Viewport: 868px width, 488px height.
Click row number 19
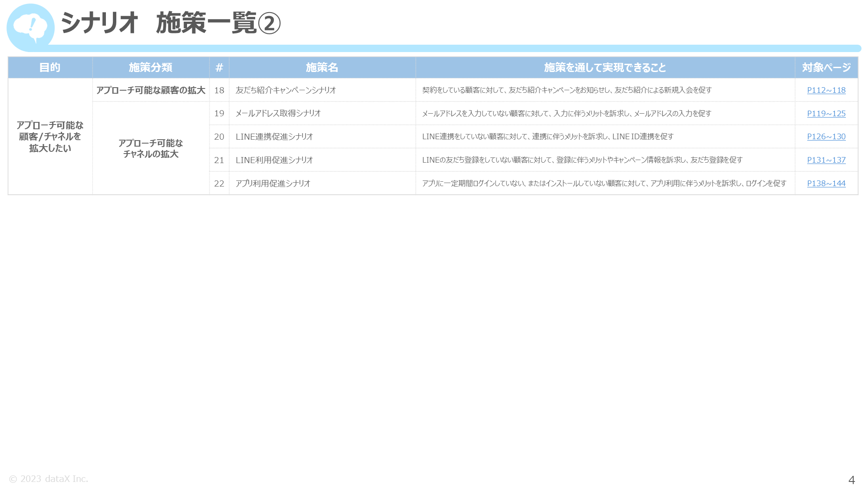pos(219,114)
